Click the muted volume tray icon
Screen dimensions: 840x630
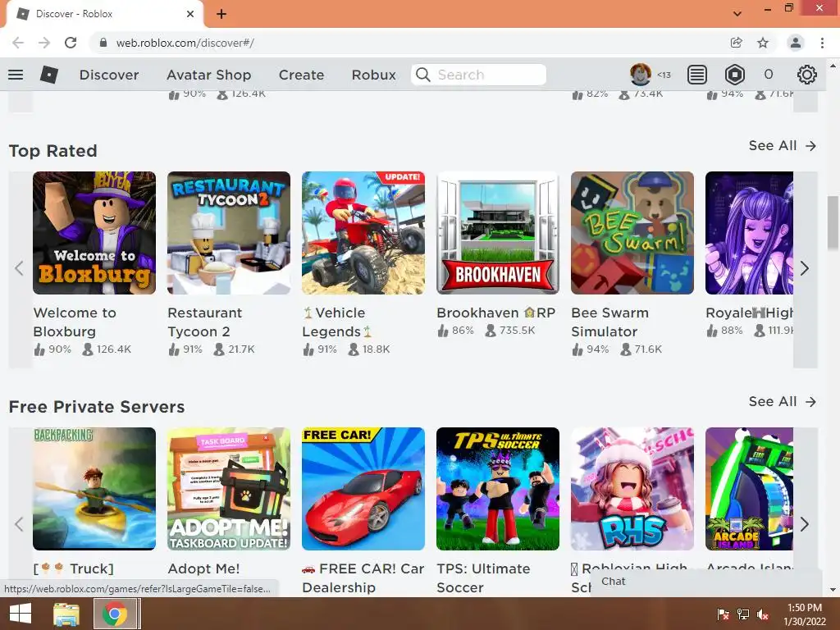(762, 614)
